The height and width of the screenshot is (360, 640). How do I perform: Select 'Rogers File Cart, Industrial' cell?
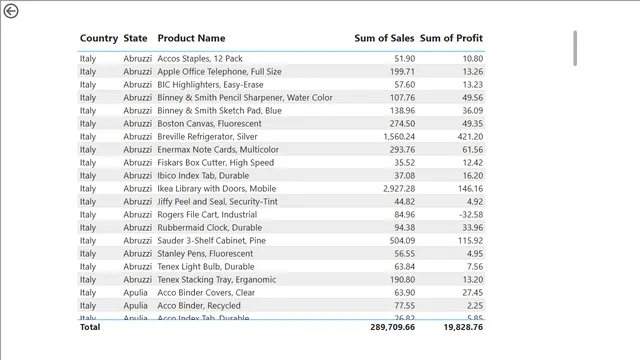(207, 215)
